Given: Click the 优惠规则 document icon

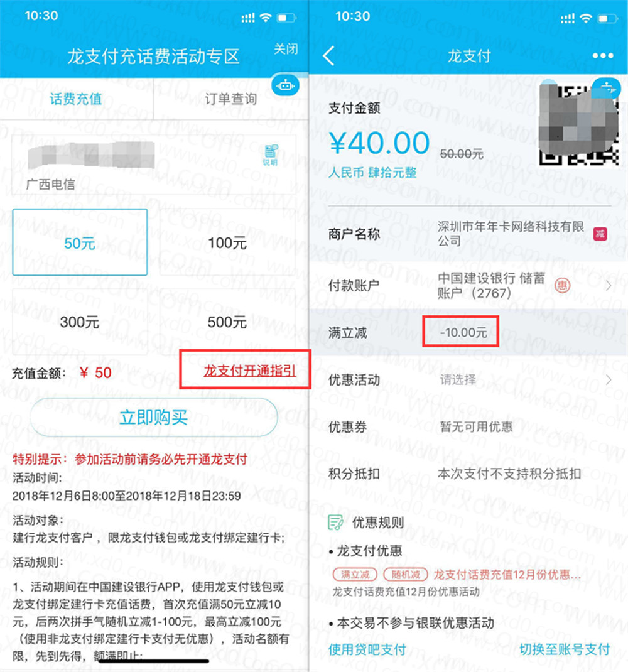Looking at the screenshot, I should [335, 523].
